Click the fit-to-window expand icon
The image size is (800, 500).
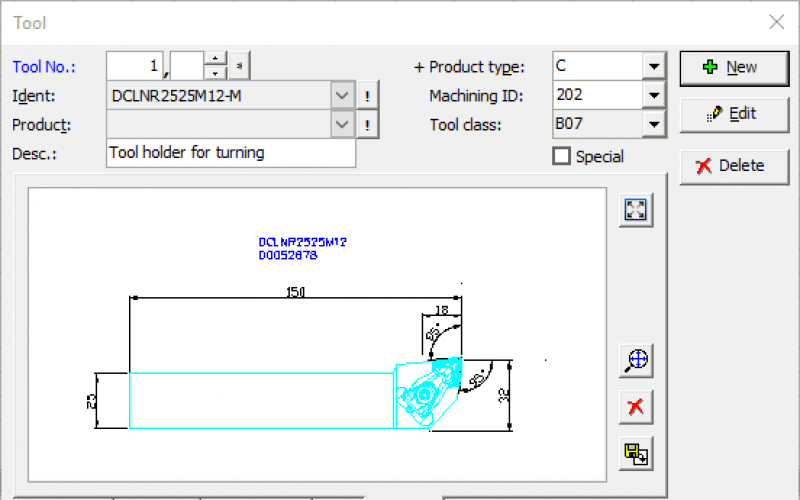(x=635, y=210)
